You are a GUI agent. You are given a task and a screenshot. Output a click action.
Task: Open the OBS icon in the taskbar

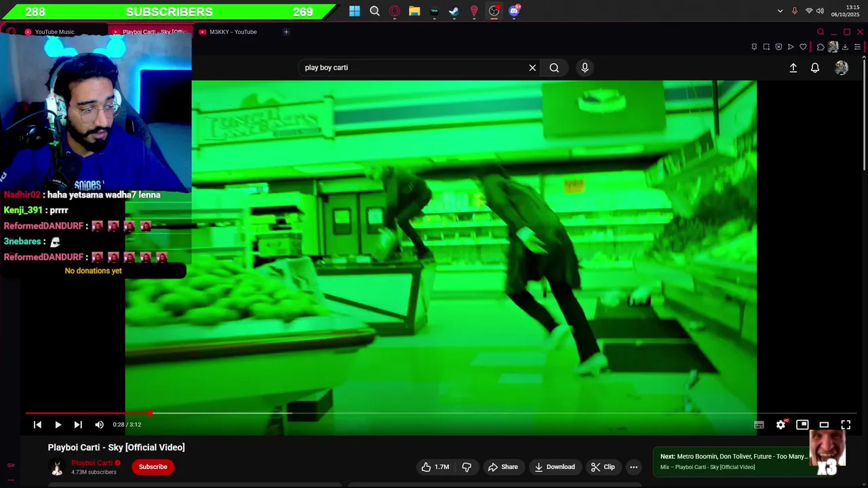click(x=494, y=11)
